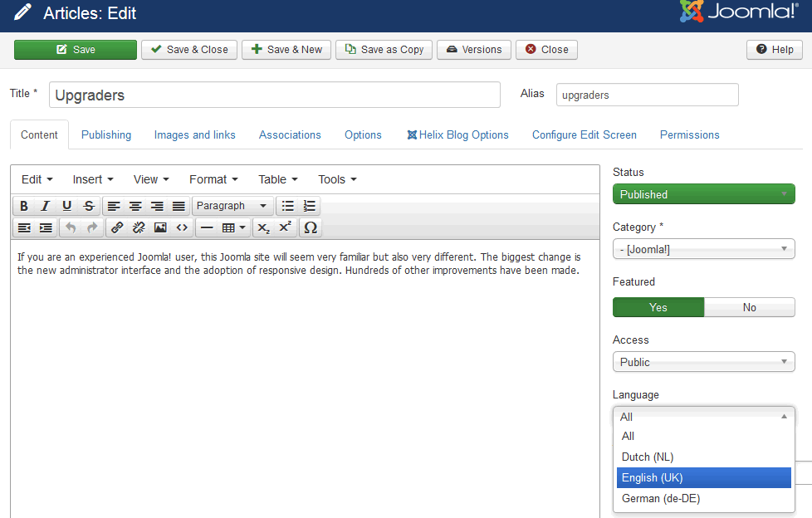This screenshot has width=812, height=518.
Task: Open the Paragraph format dropdown
Action: pos(231,206)
